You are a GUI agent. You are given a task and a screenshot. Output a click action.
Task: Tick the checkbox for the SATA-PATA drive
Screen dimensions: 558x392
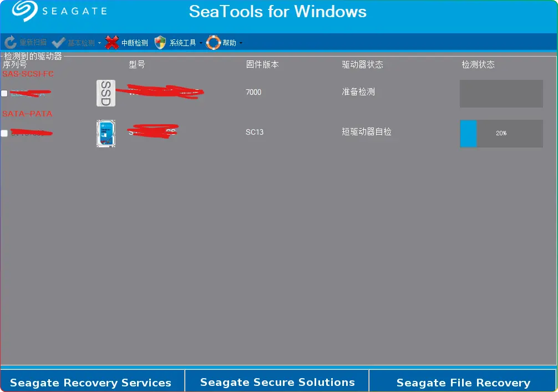click(4, 134)
